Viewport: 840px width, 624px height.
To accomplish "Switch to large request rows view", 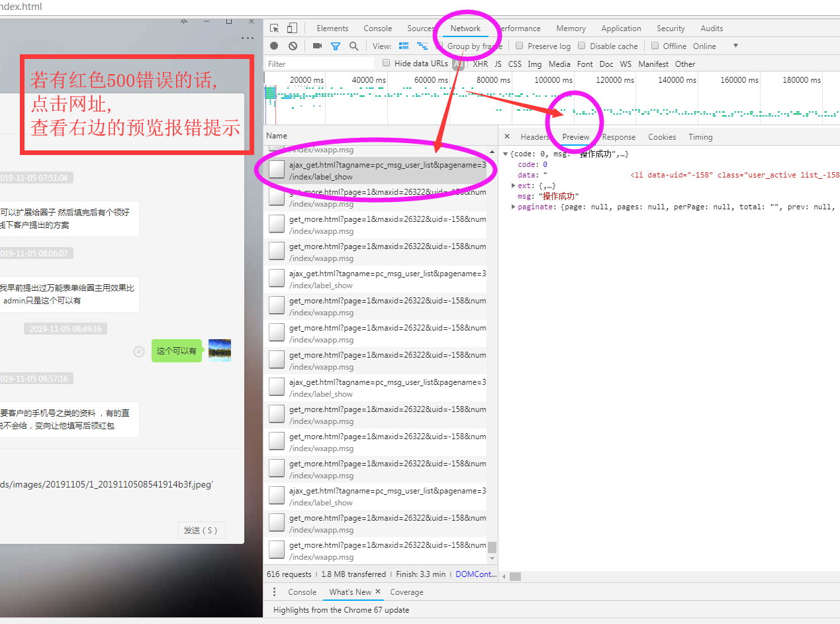I will coord(404,46).
